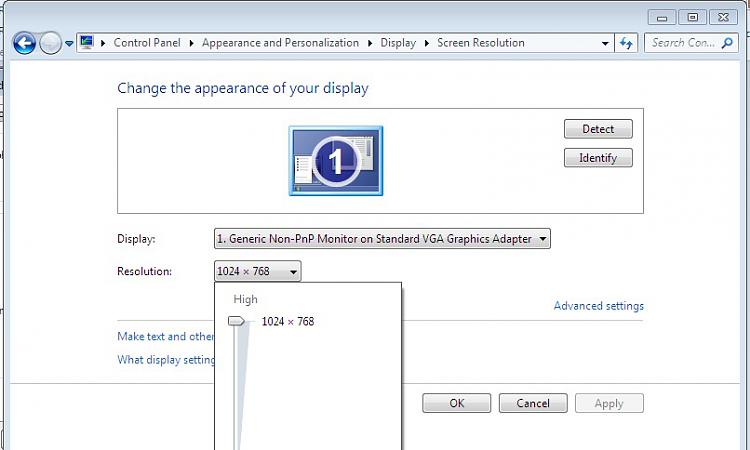Click the Apply button

pyautogui.click(x=609, y=403)
